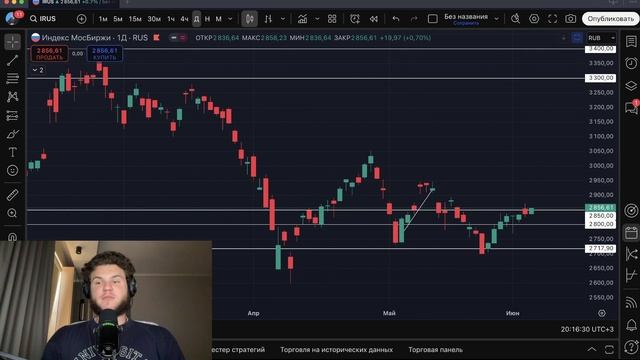Redo the last chart action
This screenshot has height=360, width=640.
[x=414, y=19]
